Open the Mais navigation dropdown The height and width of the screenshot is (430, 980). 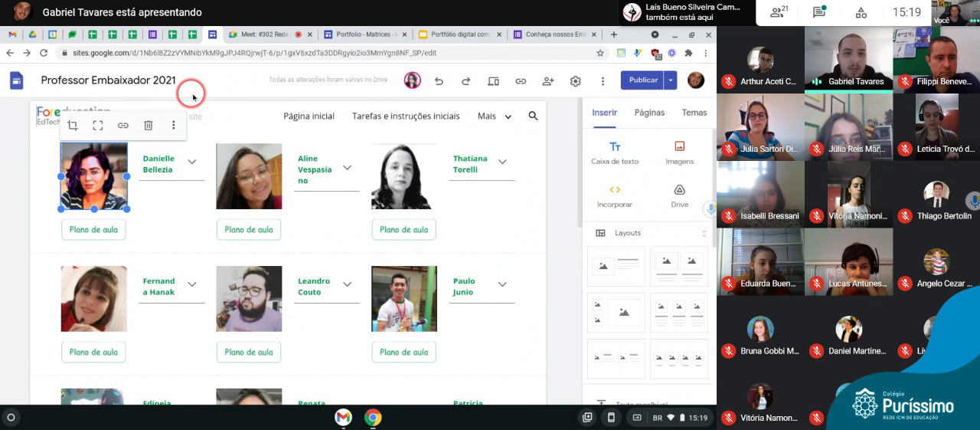coord(495,117)
